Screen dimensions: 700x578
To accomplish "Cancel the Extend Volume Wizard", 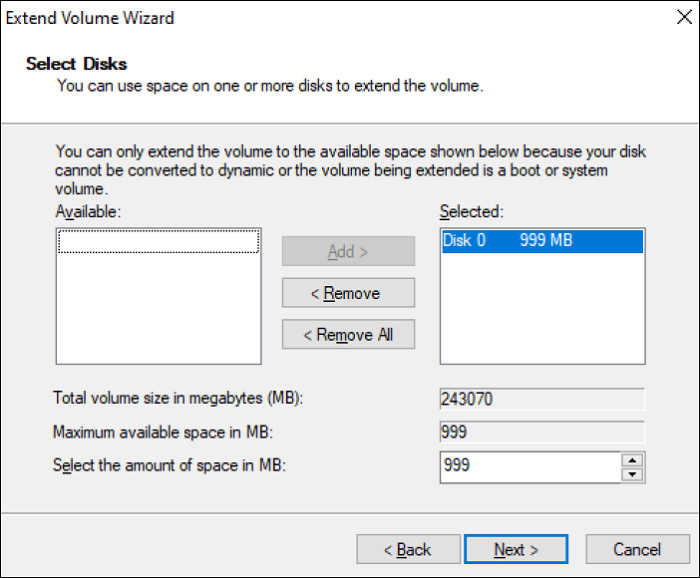I will pos(637,549).
